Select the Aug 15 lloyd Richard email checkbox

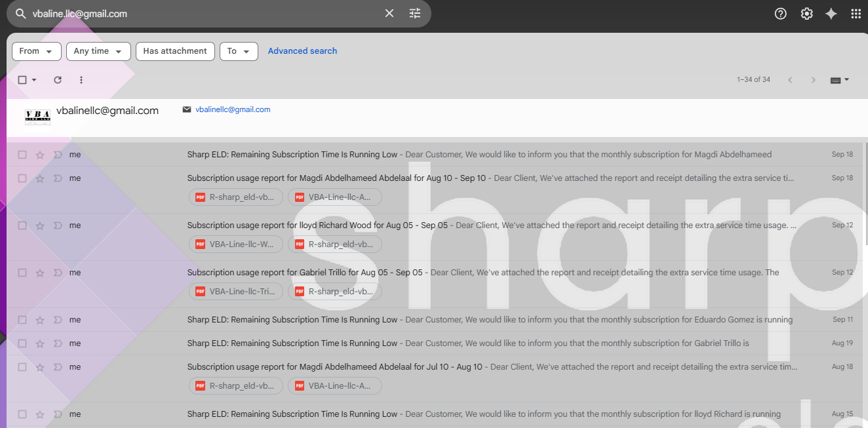[22, 414]
